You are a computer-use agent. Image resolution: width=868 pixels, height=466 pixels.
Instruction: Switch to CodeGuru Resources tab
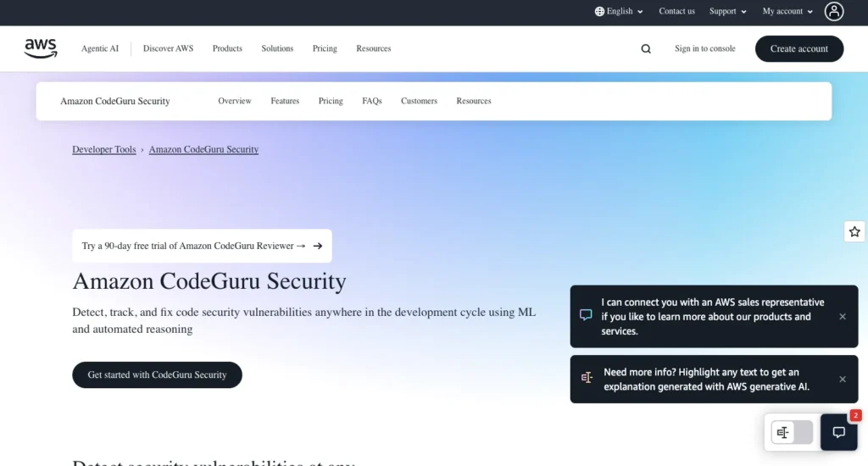[474, 101]
